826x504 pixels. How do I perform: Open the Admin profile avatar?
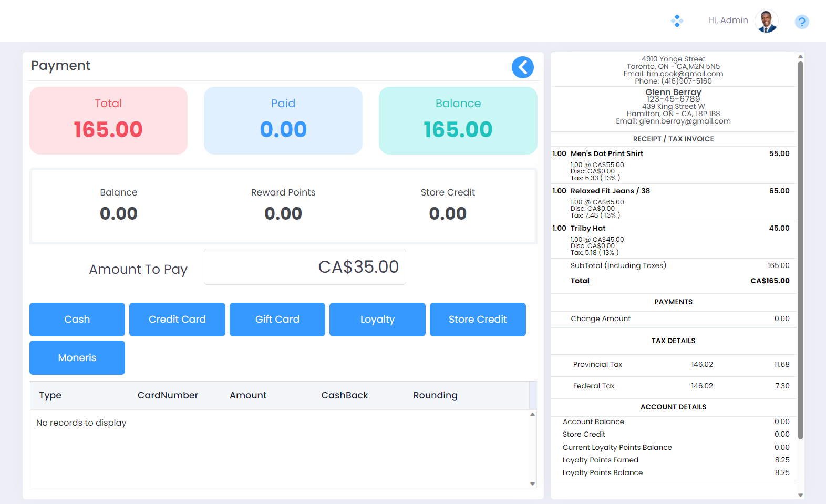(x=766, y=22)
